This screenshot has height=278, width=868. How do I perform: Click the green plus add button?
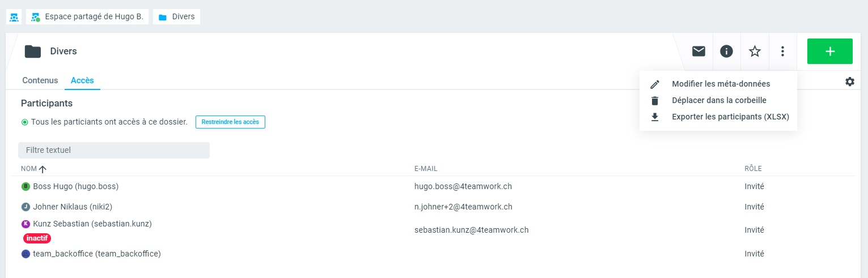pos(829,52)
